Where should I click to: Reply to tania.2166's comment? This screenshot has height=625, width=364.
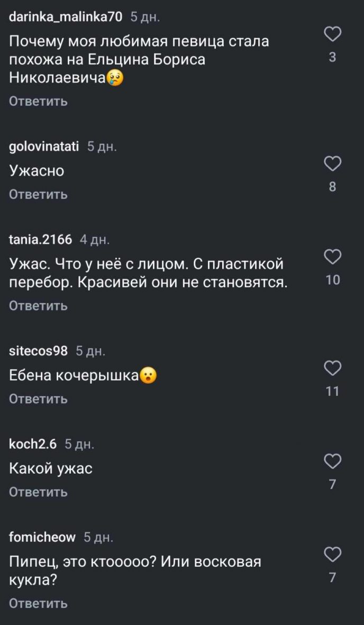click(39, 305)
